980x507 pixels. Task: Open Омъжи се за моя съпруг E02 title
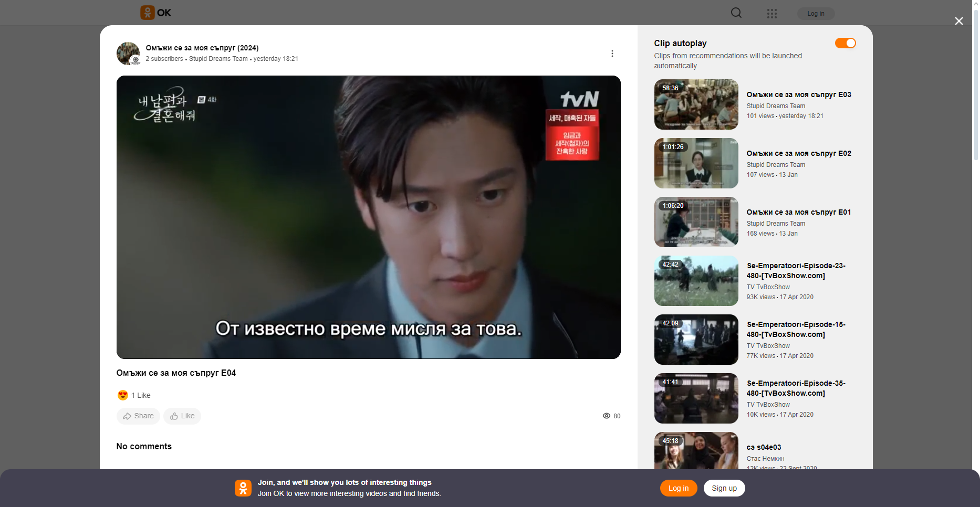(x=798, y=153)
